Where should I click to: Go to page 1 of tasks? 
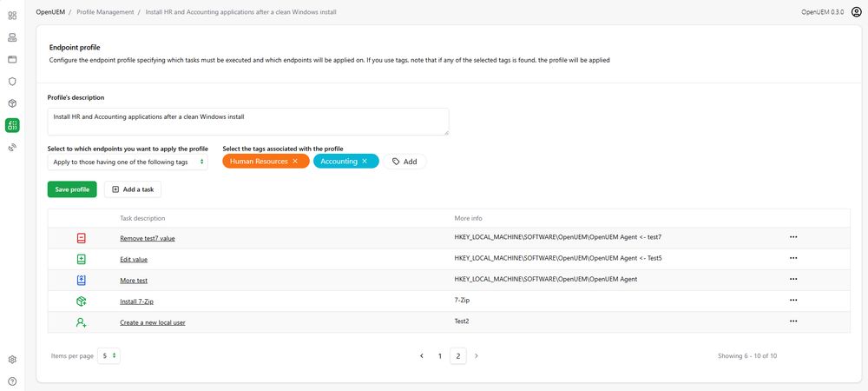[x=440, y=355]
